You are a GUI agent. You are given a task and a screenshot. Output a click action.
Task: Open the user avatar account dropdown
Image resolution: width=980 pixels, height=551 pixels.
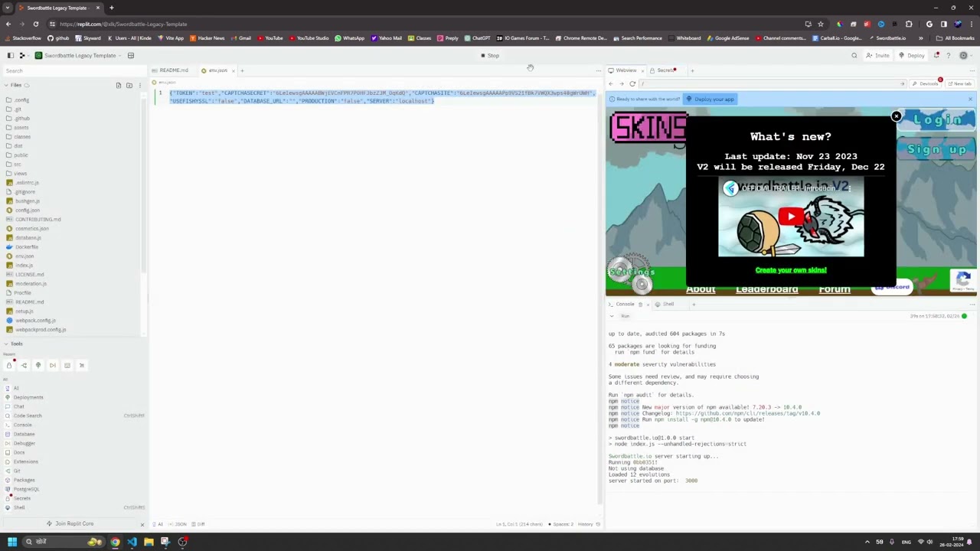point(965,55)
